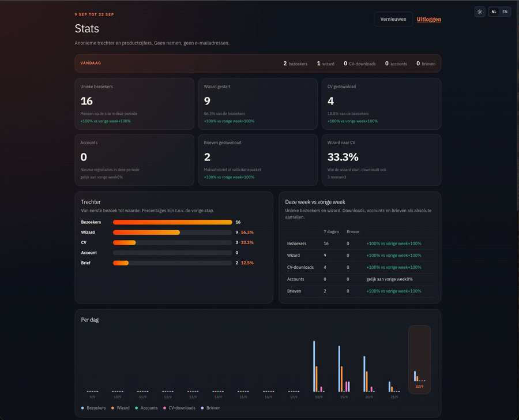Select the Wizard naar CV card

[381, 160]
